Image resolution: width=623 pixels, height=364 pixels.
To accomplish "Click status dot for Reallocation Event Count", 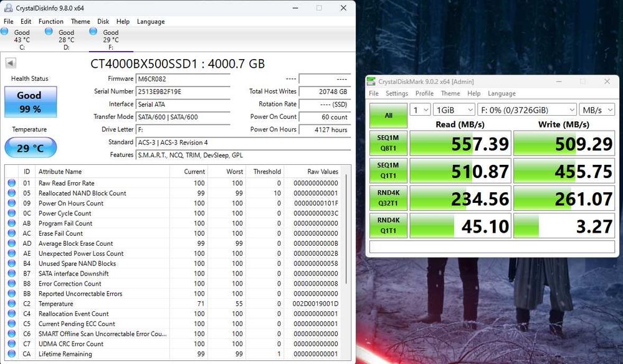I will pos(11,314).
